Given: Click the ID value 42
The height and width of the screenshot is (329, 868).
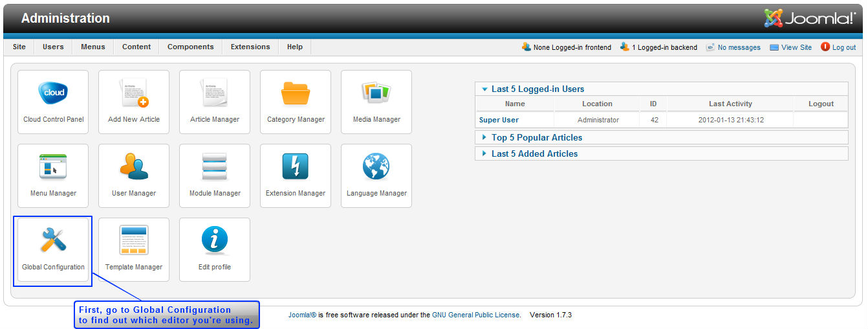Looking at the screenshot, I should 653,120.
